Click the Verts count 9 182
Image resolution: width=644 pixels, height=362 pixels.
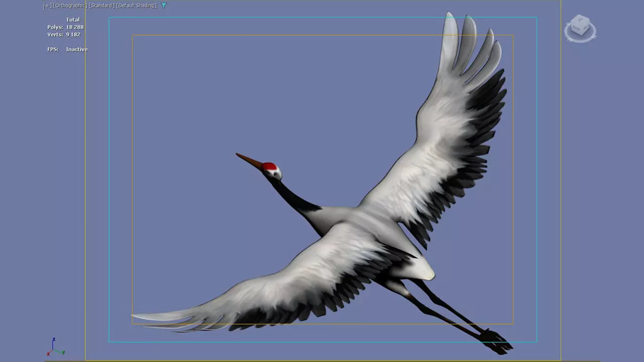tap(64, 35)
